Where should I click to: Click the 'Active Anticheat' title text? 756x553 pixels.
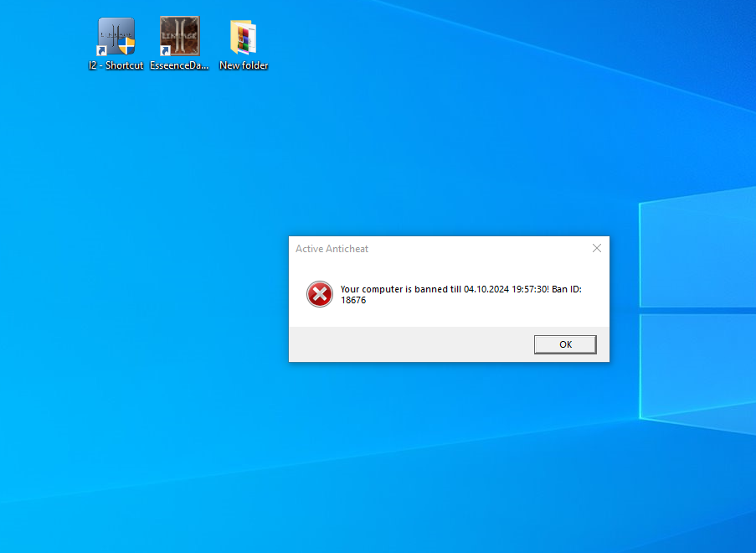332,249
